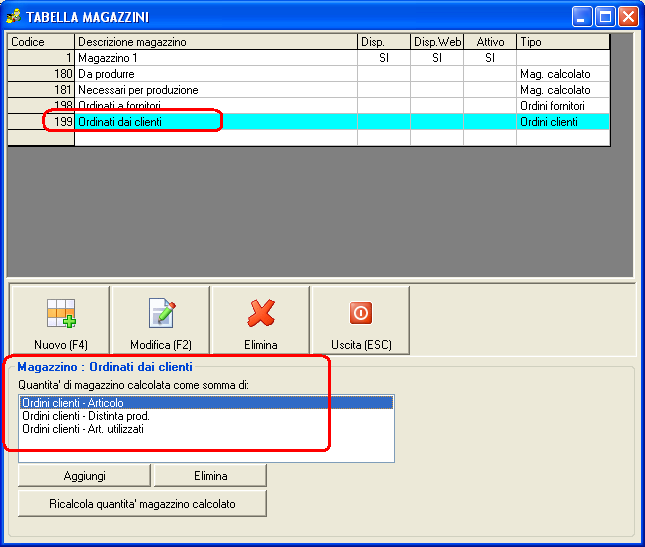
Task: Close the Tabella Magazzini window
Action: (629, 17)
